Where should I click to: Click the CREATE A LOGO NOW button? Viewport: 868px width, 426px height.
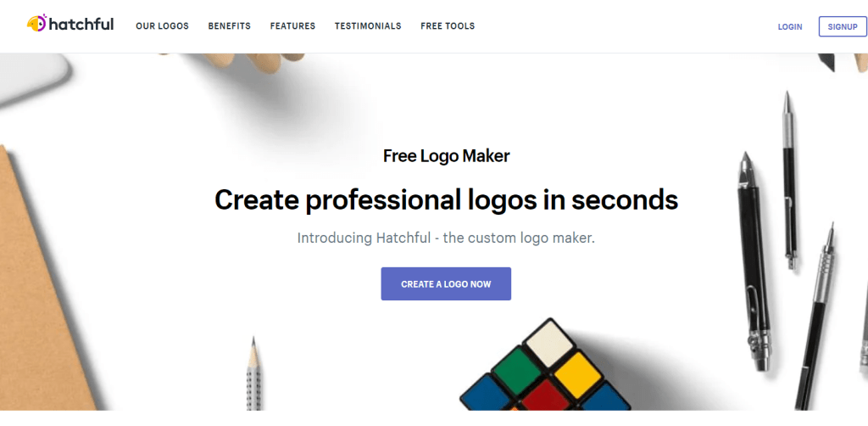click(x=446, y=283)
